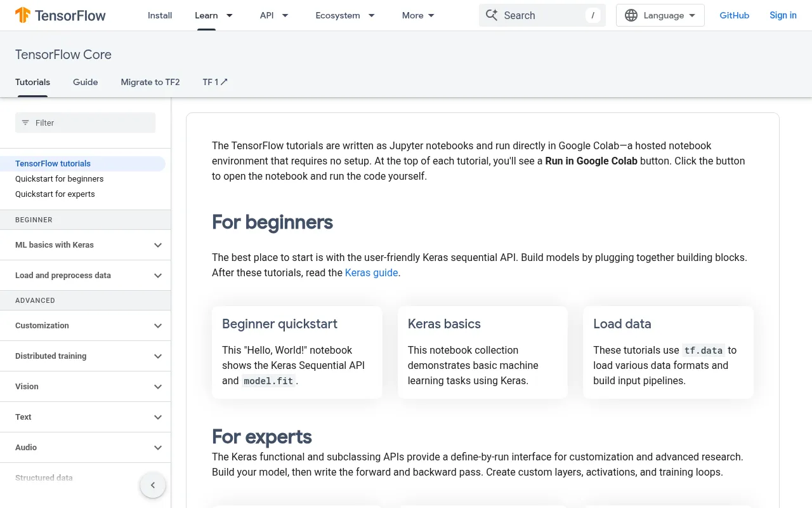
Task: Click the For beginners heading
Action: click(x=272, y=222)
